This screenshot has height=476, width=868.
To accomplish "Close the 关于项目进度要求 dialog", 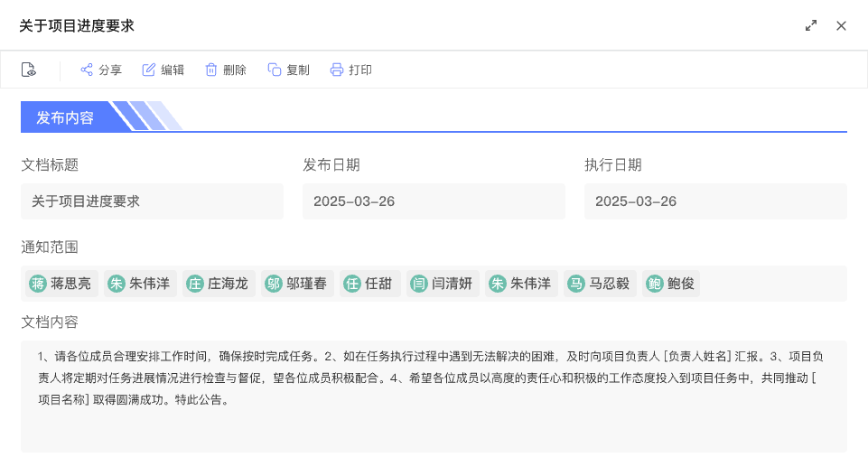I will coord(841,25).
